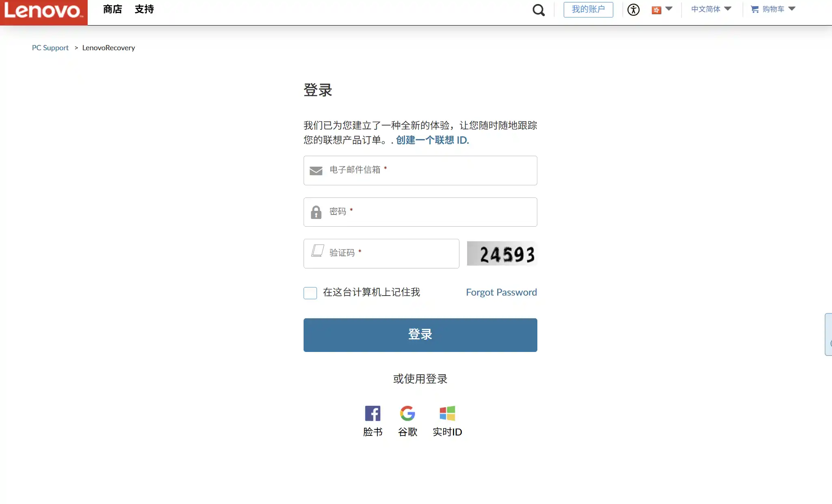Image resolution: width=832 pixels, height=504 pixels.
Task: Focus the password field
Action: 420,212
